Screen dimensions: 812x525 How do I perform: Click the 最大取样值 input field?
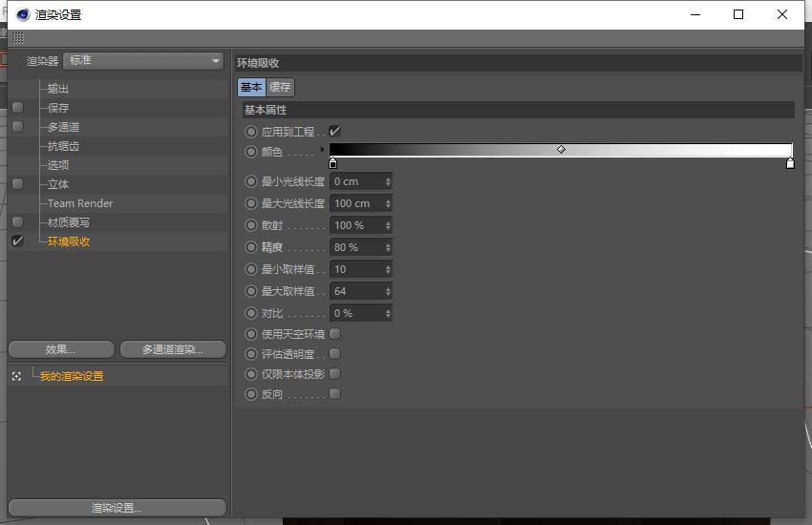point(355,291)
